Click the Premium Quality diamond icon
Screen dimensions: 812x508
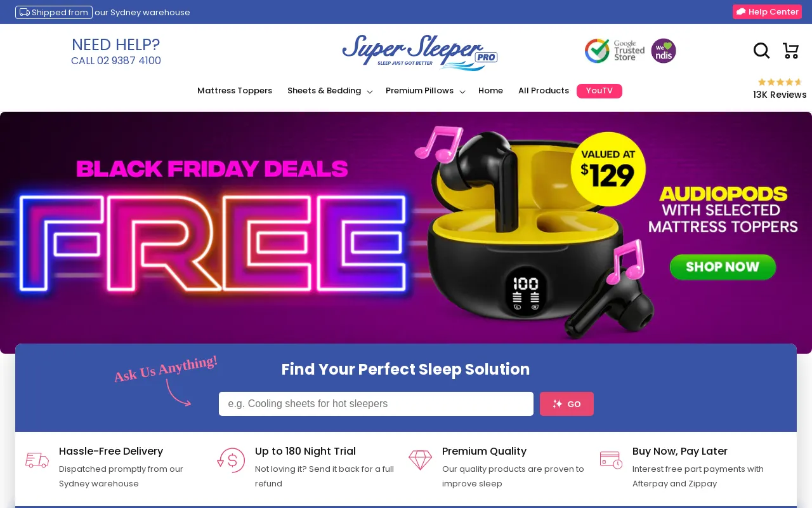(x=420, y=460)
